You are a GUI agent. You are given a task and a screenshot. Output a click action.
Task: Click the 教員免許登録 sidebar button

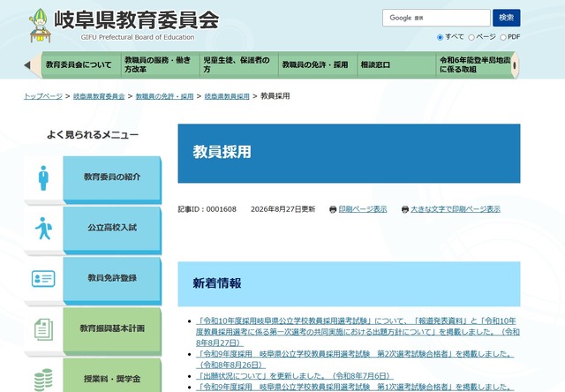point(112,279)
